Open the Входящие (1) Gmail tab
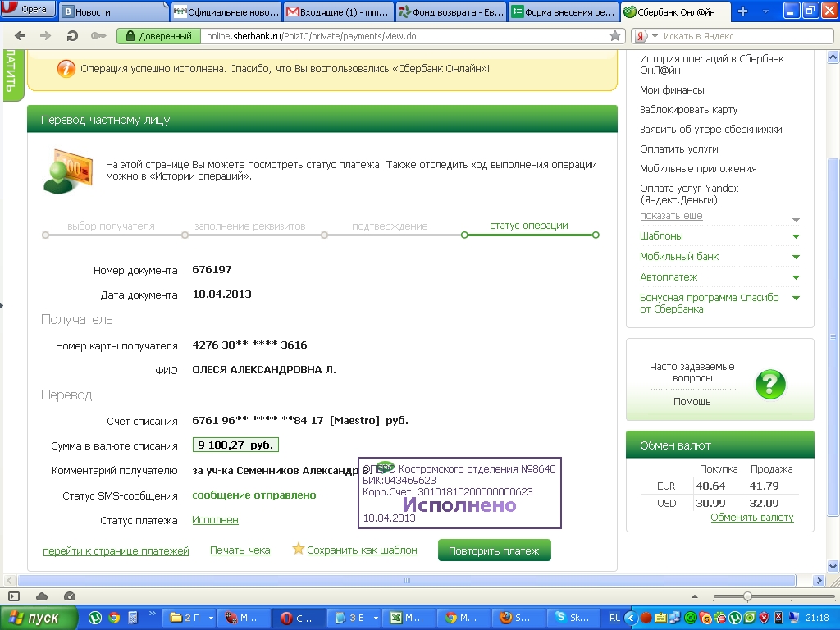The image size is (840, 630). click(x=338, y=11)
